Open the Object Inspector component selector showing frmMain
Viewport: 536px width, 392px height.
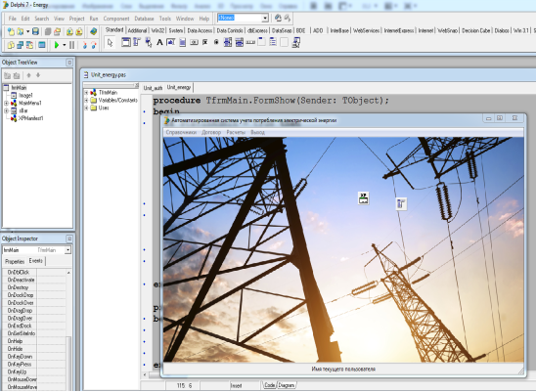point(36,250)
